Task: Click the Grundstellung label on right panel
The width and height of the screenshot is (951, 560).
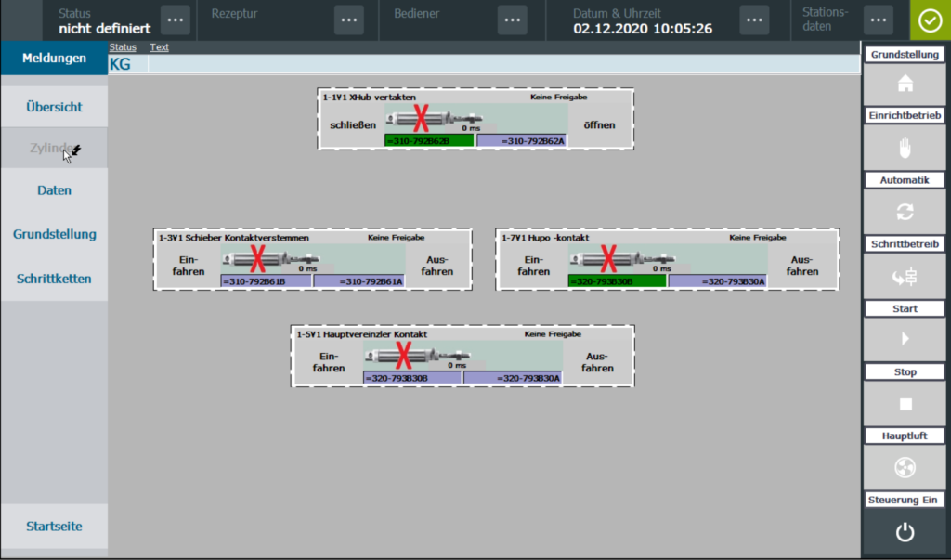Action: tap(905, 55)
